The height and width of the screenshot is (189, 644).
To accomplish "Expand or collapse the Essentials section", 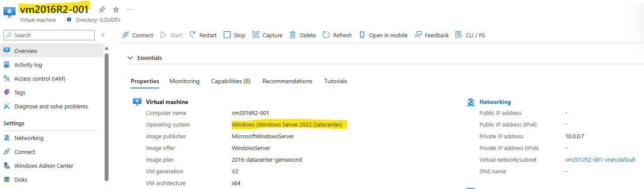I will click(x=145, y=58).
